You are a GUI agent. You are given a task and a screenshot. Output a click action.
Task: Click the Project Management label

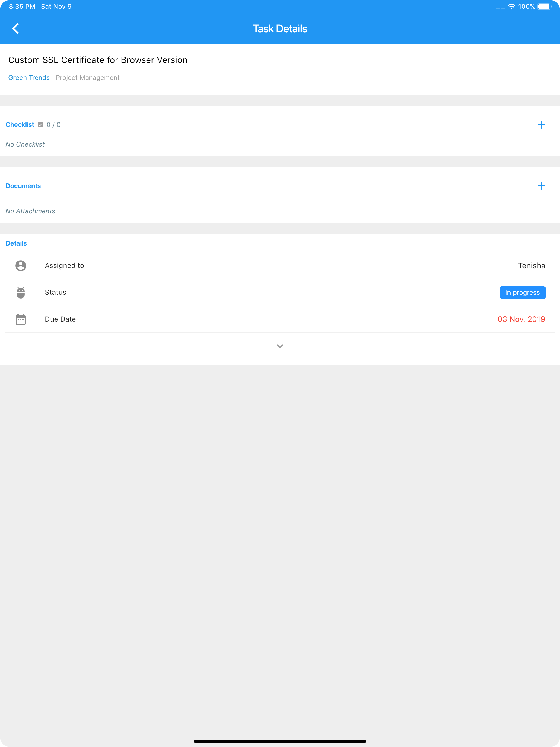click(x=87, y=78)
